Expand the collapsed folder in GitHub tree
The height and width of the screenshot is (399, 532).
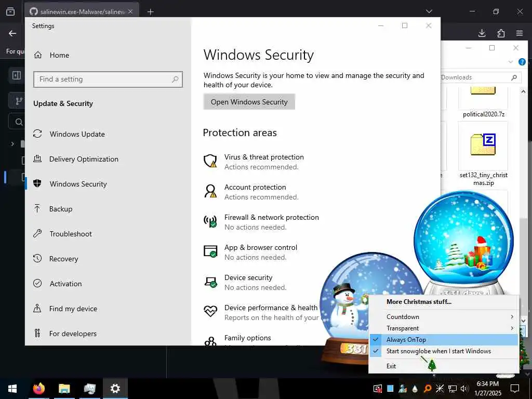coord(12,144)
